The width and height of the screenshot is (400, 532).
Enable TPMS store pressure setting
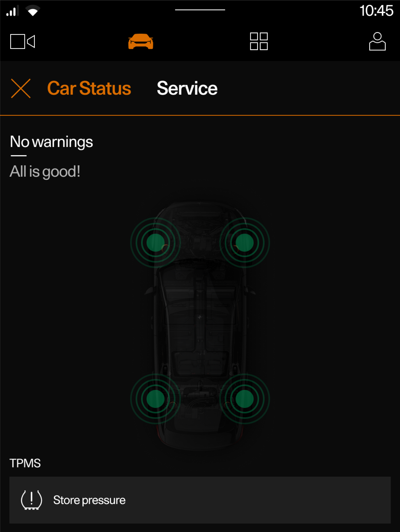pos(200,500)
